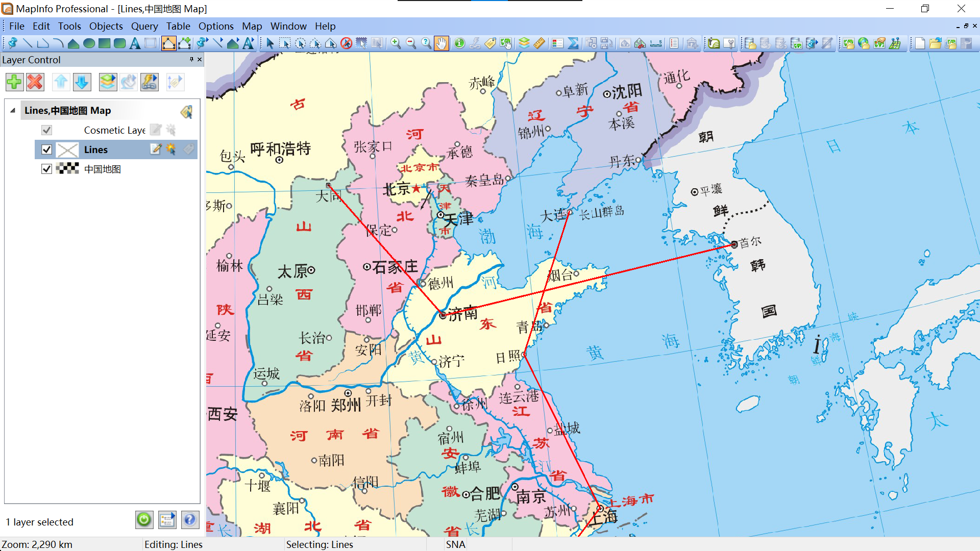Click the Info tool icon
The image size is (980, 551).
pos(459,43)
